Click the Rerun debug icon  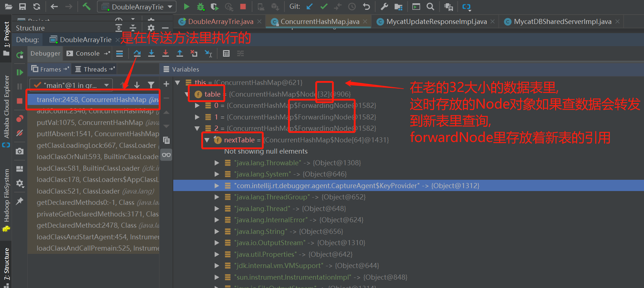tap(20, 55)
